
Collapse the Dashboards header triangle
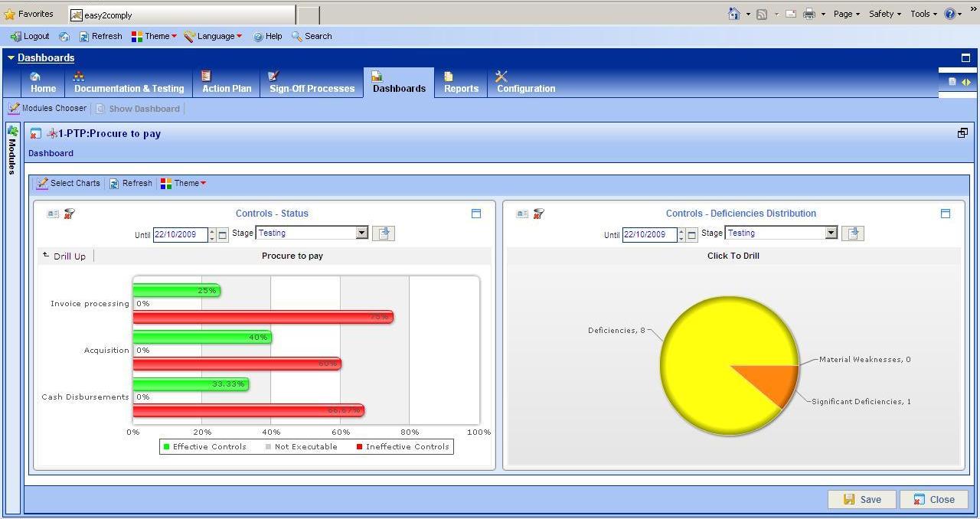(x=11, y=58)
